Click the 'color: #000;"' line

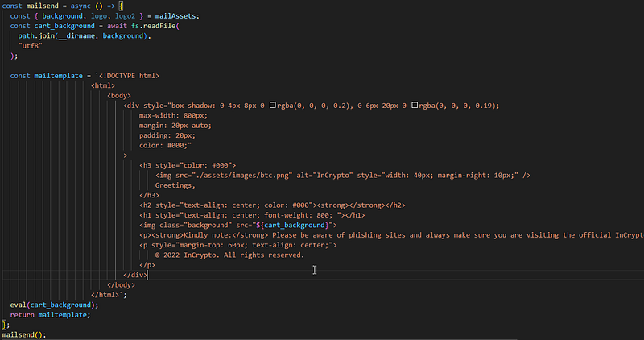coord(166,146)
